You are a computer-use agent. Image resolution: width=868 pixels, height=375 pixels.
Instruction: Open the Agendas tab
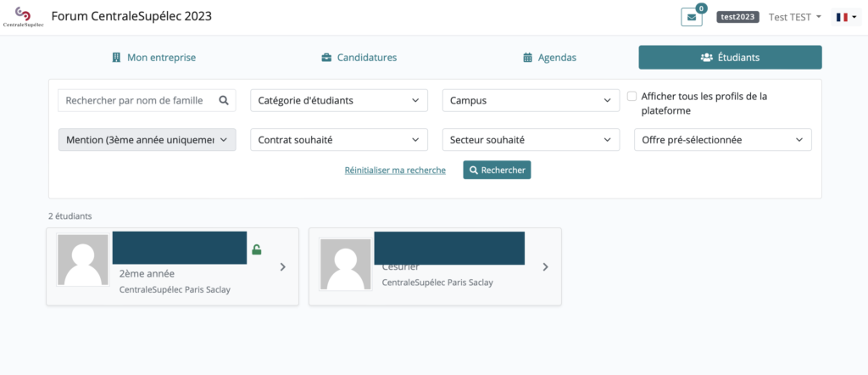(x=550, y=58)
